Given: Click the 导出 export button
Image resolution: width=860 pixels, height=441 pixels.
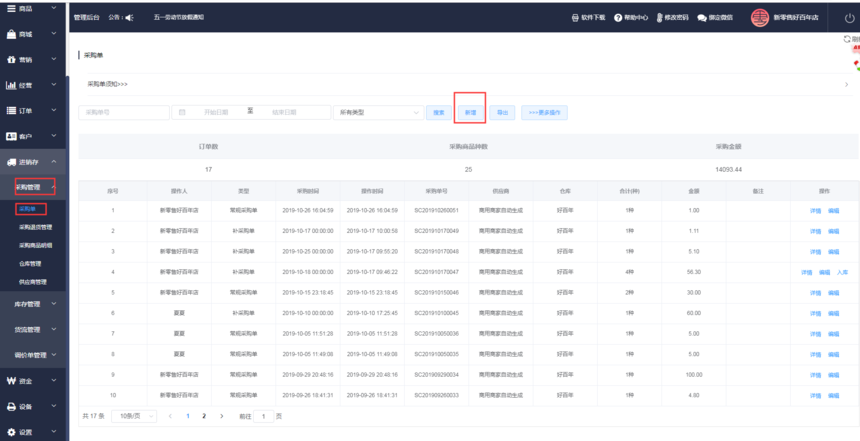Looking at the screenshot, I should (x=502, y=113).
